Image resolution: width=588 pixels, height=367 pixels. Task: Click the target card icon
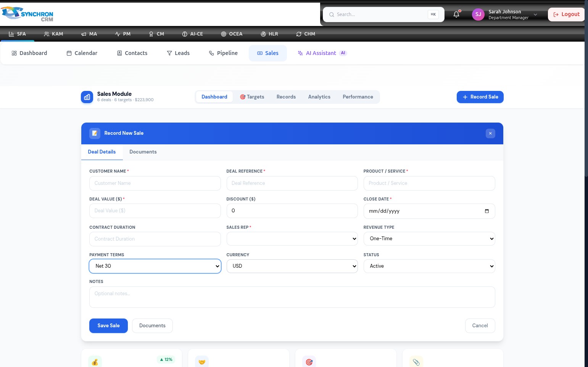pos(309,362)
